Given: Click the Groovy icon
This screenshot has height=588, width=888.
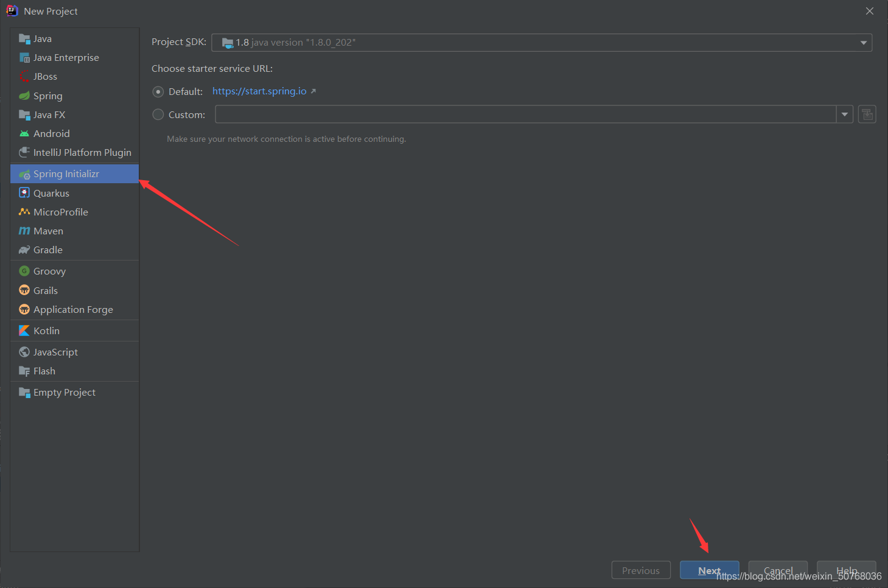Looking at the screenshot, I should point(24,271).
